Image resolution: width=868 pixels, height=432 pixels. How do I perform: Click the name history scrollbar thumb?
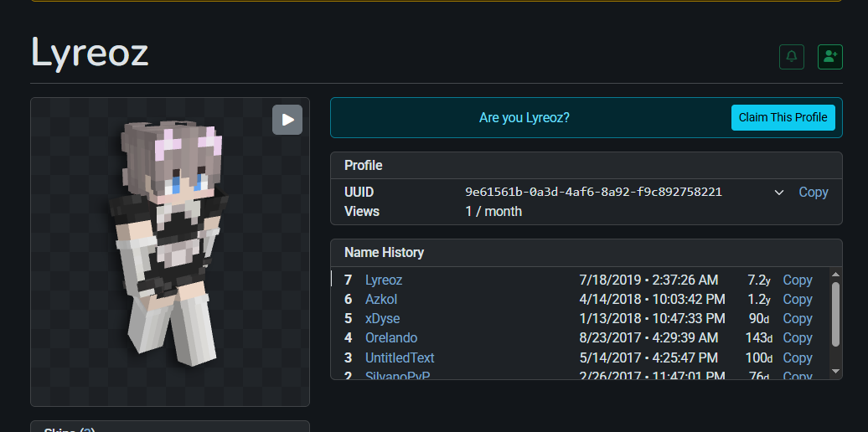pos(836,314)
